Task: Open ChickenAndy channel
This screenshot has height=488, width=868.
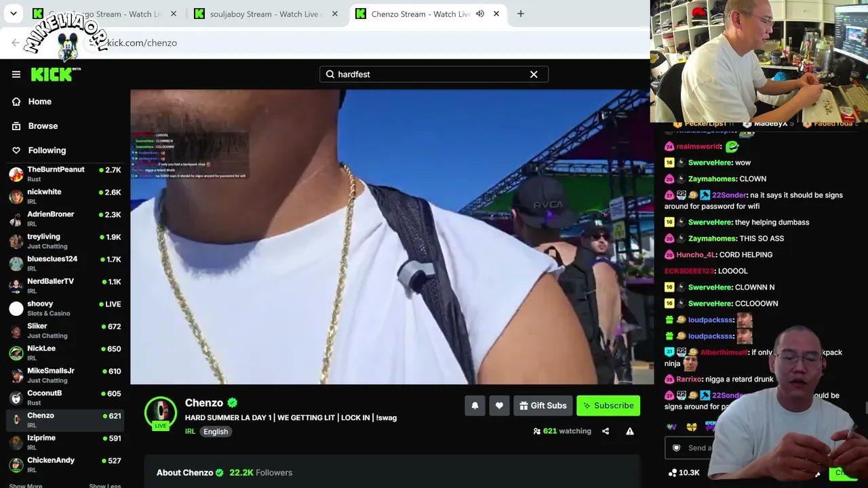Action: [65, 465]
